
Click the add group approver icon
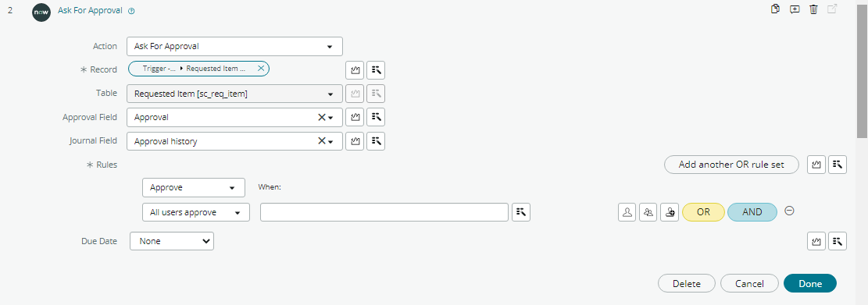coord(648,212)
